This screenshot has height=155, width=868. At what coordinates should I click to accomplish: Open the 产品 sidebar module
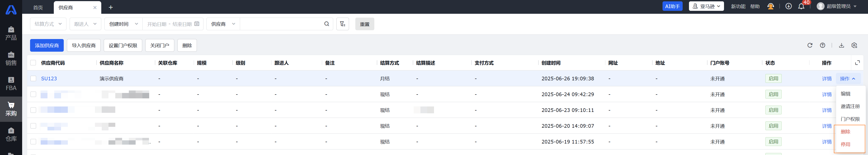click(x=11, y=33)
